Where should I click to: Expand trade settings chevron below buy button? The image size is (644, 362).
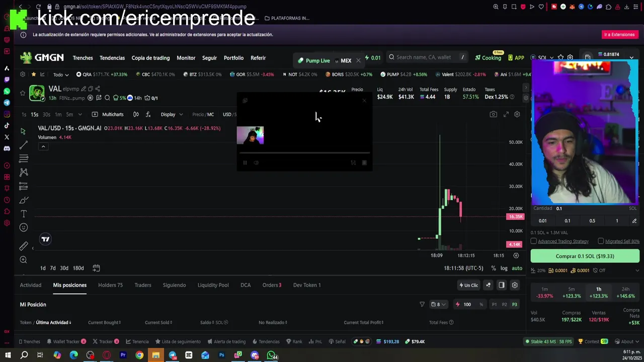coord(637,270)
